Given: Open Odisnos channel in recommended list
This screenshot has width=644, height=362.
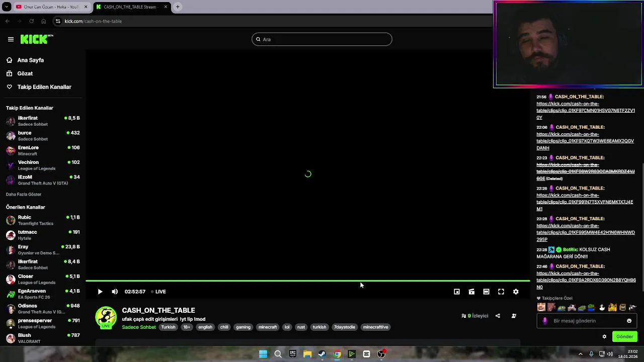Looking at the screenshot, I should (x=43, y=309).
